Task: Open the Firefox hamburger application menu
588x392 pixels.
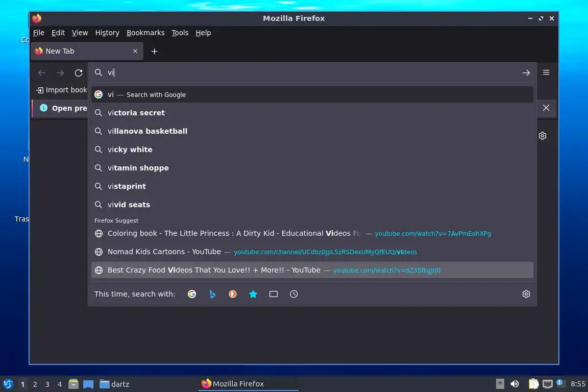Action: pyautogui.click(x=546, y=72)
